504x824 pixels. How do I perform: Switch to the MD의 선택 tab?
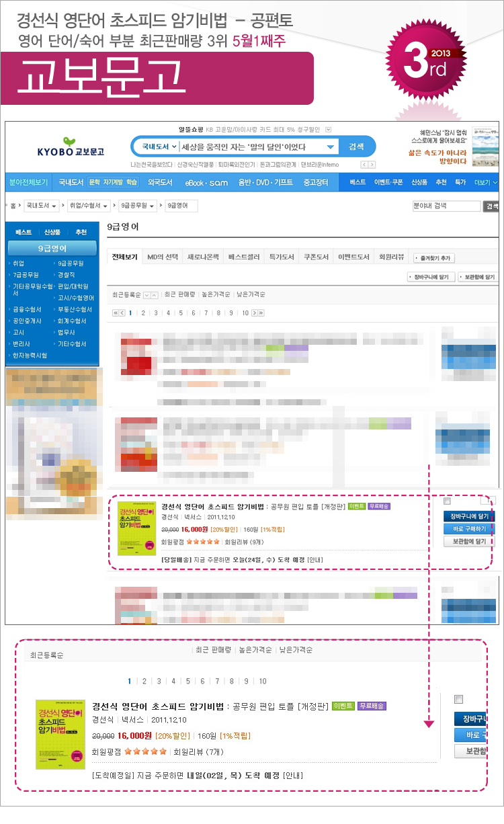click(163, 257)
